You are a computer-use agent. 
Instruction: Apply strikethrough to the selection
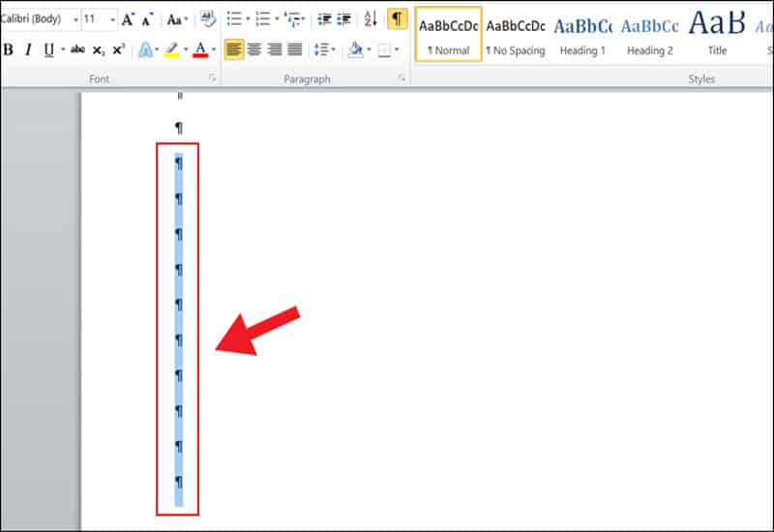(x=77, y=49)
